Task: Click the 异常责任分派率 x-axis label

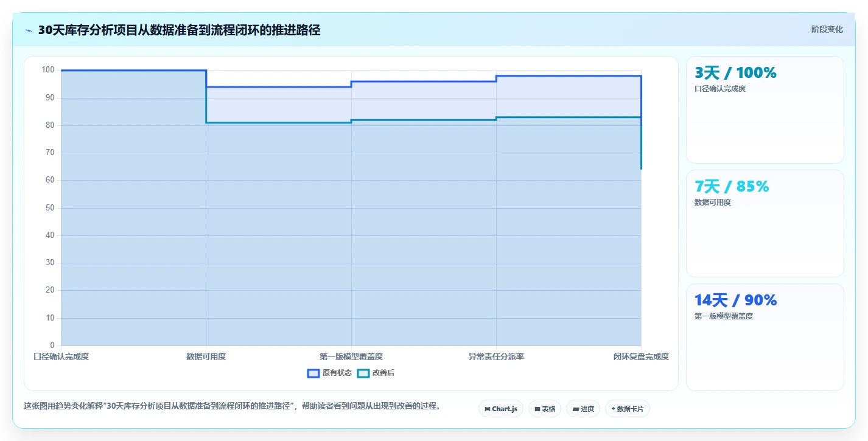Action: click(496, 356)
